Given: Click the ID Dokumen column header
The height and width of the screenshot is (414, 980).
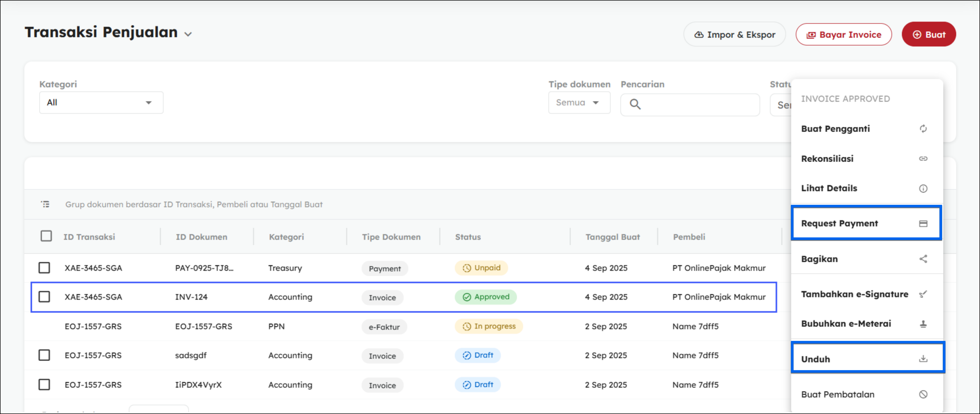Looking at the screenshot, I should click(x=201, y=237).
